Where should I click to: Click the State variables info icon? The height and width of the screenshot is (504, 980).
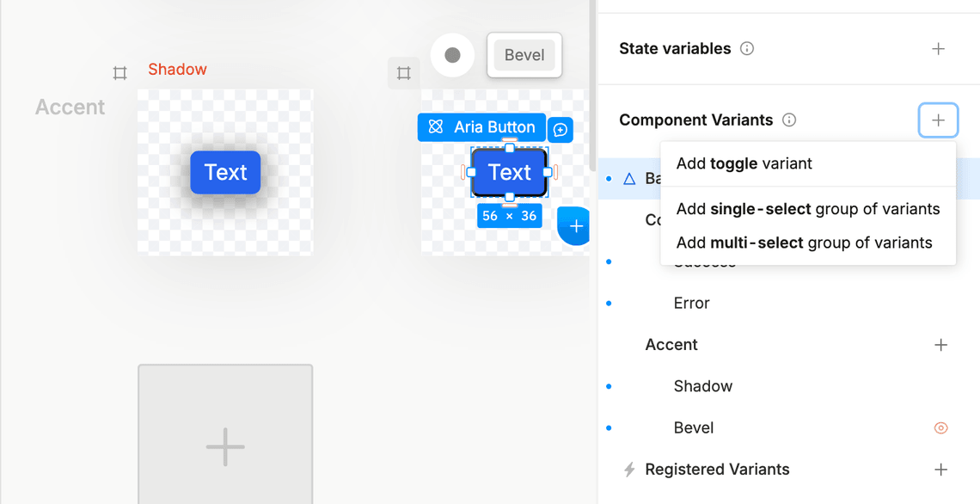point(747,49)
